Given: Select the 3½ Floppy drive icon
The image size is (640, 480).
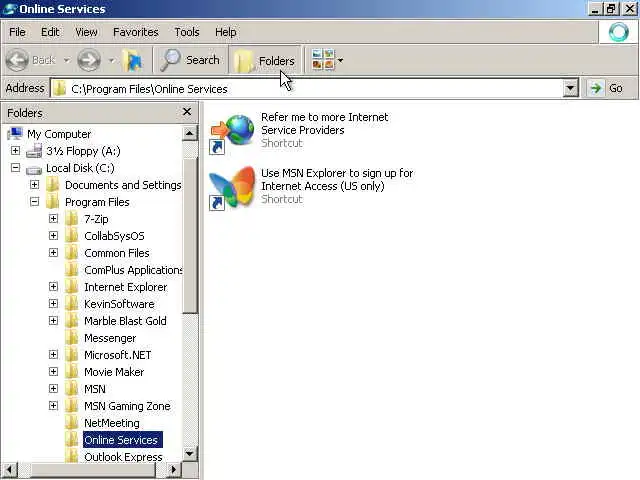Looking at the screenshot, I should (34, 151).
